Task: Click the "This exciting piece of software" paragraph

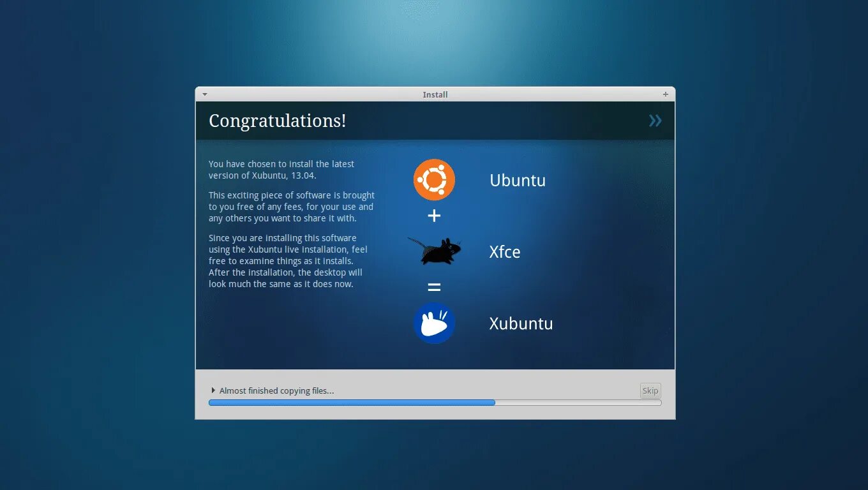Action: 292,207
